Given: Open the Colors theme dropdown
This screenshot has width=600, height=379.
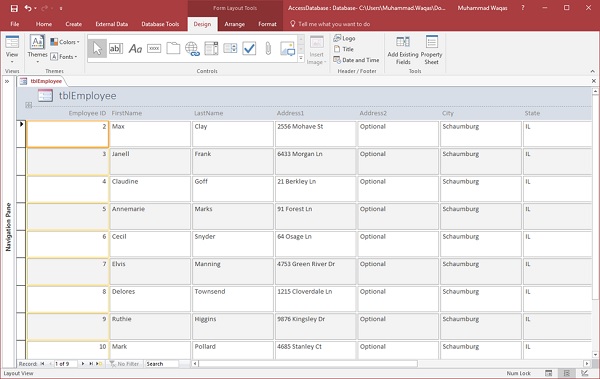Looking at the screenshot, I should 65,42.
